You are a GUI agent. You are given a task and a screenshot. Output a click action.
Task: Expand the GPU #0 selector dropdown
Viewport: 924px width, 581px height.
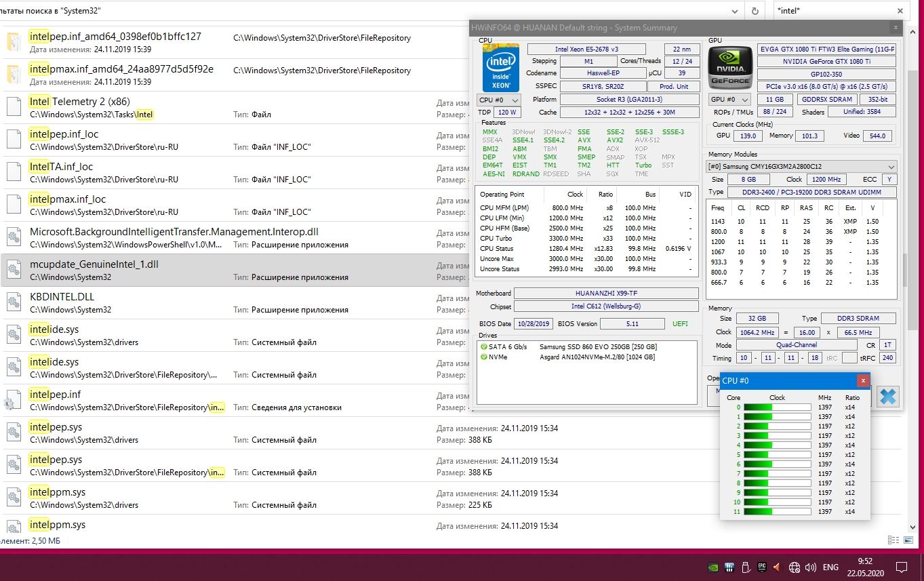[x=729, y=100]
